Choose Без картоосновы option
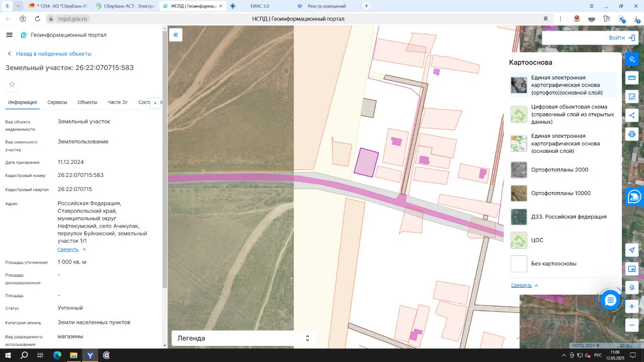The image size is (644, 362). 562,263
